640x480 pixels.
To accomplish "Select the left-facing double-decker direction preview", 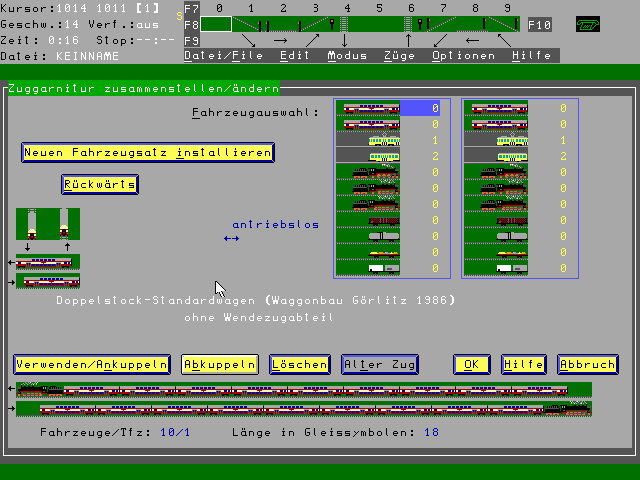I will (48, 262).
